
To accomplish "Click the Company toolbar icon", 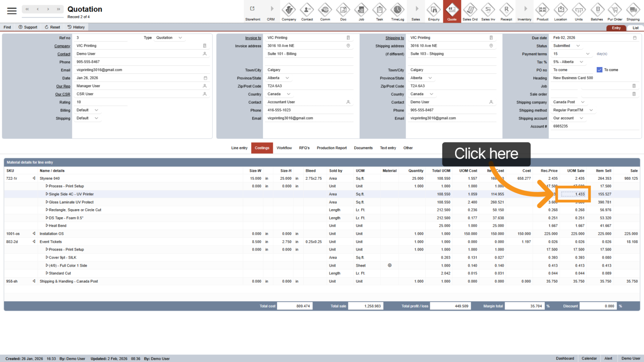I will click(x=289, y=11).
